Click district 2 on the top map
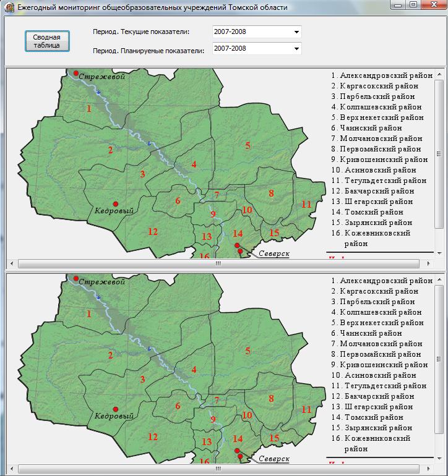Screen dimensions: 448x476 [110, 150]
